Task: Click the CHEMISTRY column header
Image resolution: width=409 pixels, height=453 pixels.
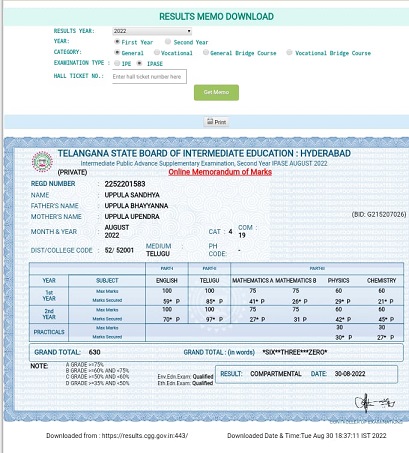Action: tap(382, 281)
